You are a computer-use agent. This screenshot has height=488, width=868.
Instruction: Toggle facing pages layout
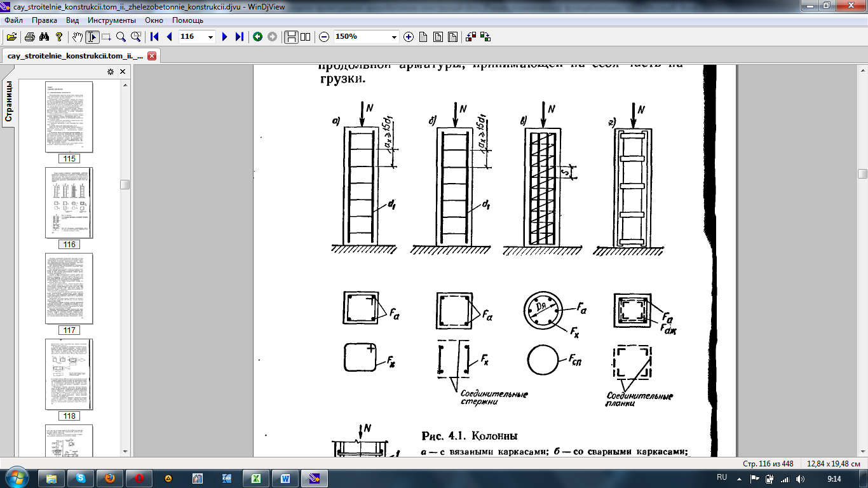(x=306, y=37)
